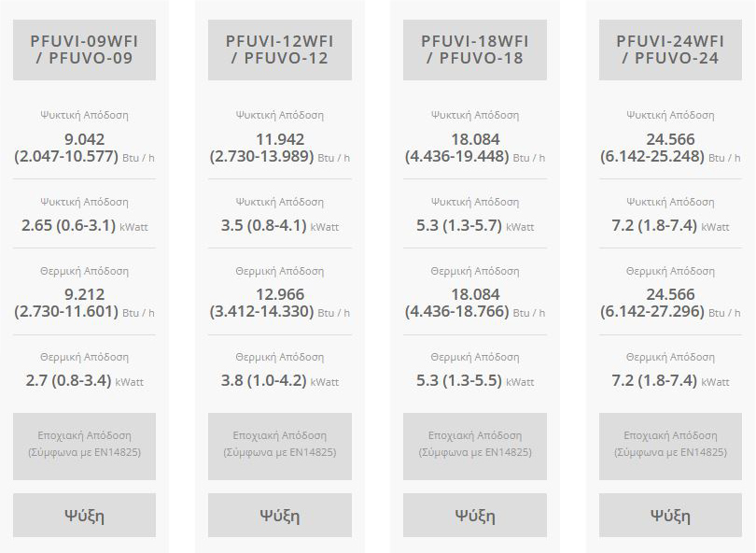Open the Ψύξη tab in PFUVO-18 column
The height and width of the screenshot is (553, 756).
pyautogui.click(x=474, y=516)
